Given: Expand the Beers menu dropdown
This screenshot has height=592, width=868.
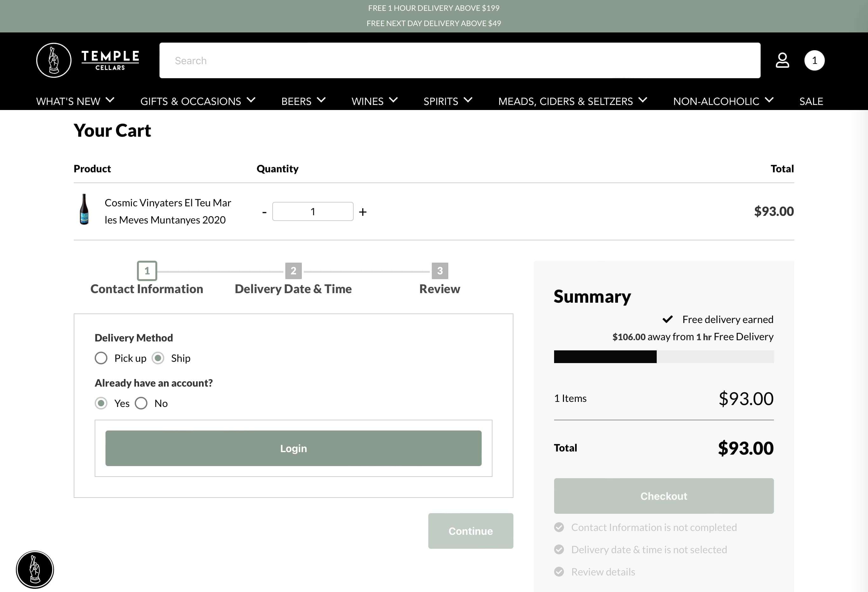Looking at the screenshot, I should point(303,101).
